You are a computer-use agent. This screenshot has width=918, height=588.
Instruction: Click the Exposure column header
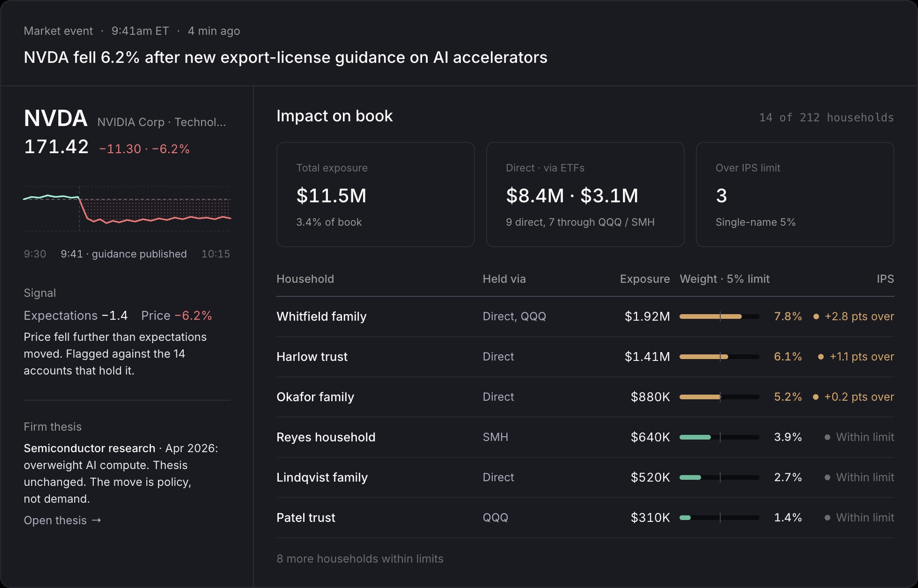pyautogui.click(x=645, y=279)
